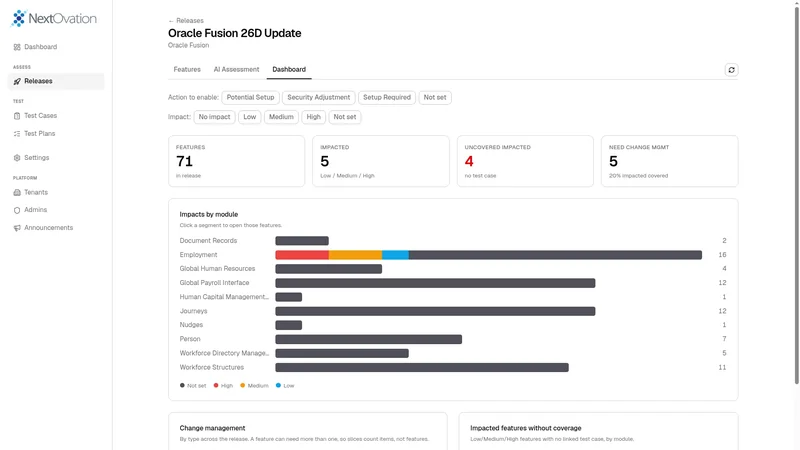Viewport: 800px width, 450px height.
Task: Click the Journeys module label
Action: (x=193, y=311)
